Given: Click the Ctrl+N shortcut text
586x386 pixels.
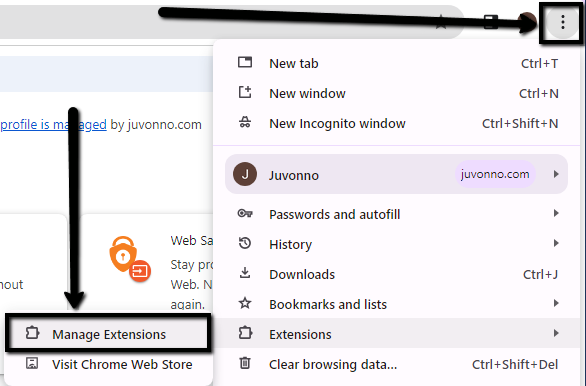Looking at the screenshot, I should 539,93.
